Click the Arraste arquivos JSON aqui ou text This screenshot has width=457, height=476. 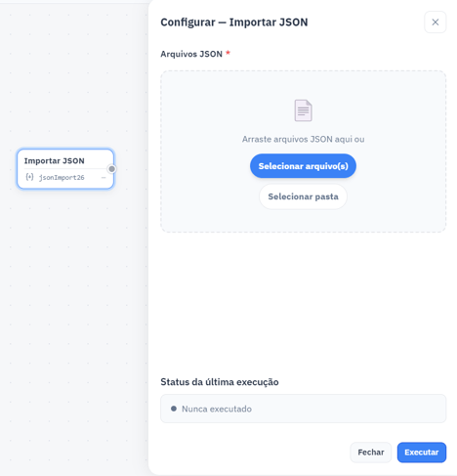point(303,140)
